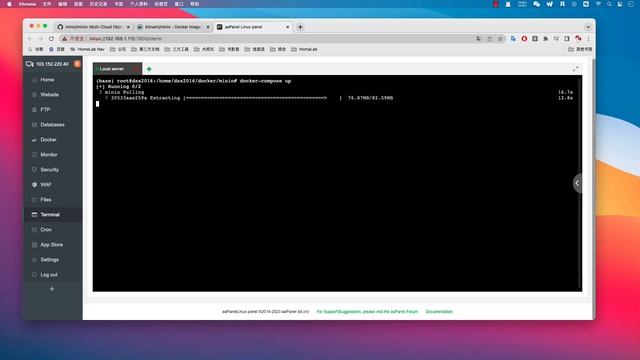Image resolution: width=640 pixels, height=360 pixels.
Task: Toggle the browser side panel icon
Action: (567, 38)
